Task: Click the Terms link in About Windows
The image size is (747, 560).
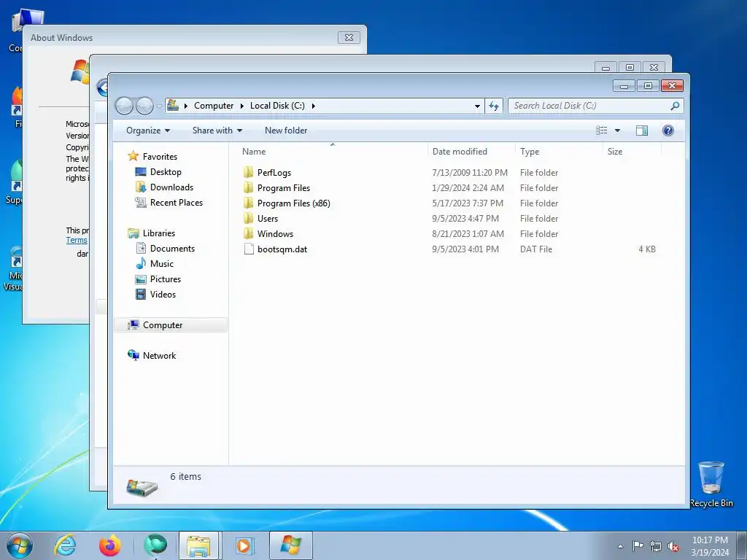Action: [x=77, y=240]
